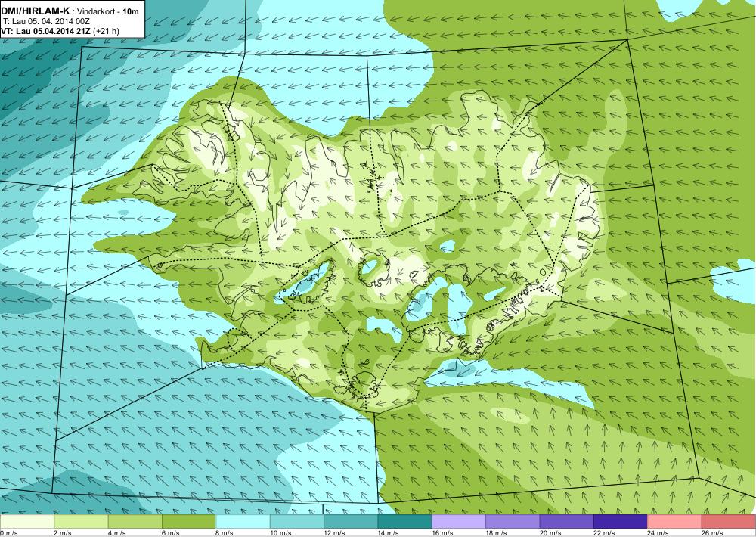Click the purple swatch between 18 and 20 m/s

tap(513, 522)
